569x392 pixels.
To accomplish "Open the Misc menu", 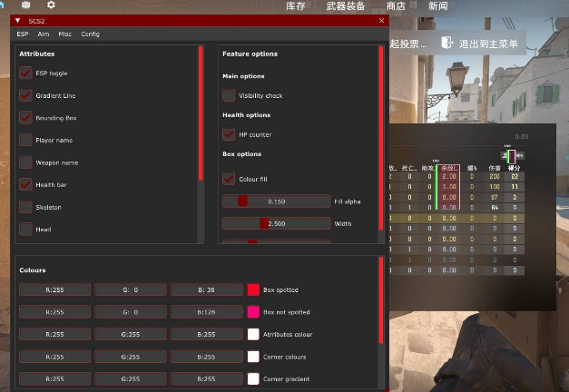I will click(65, 34).
